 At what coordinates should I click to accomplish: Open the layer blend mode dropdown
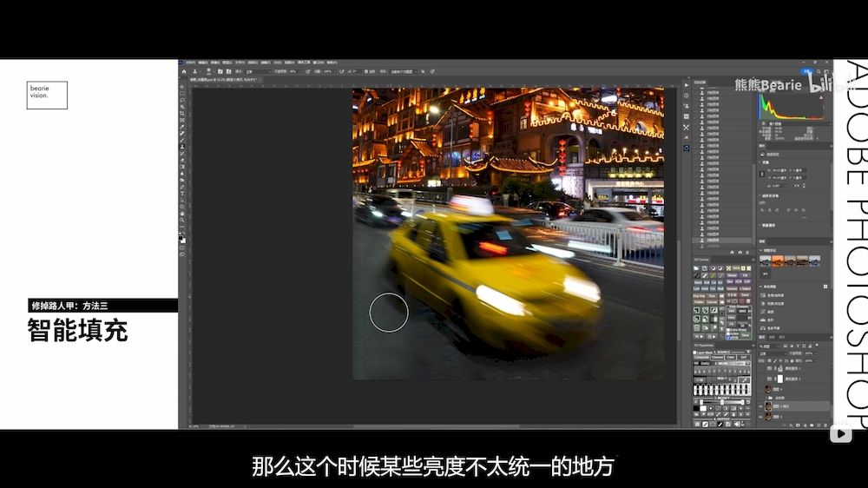coord(773,353)
